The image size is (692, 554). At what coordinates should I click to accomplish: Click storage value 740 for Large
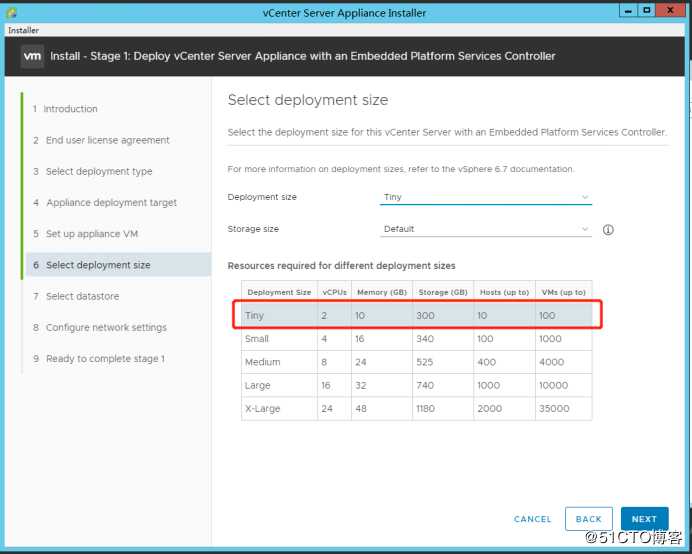(425, 385)
